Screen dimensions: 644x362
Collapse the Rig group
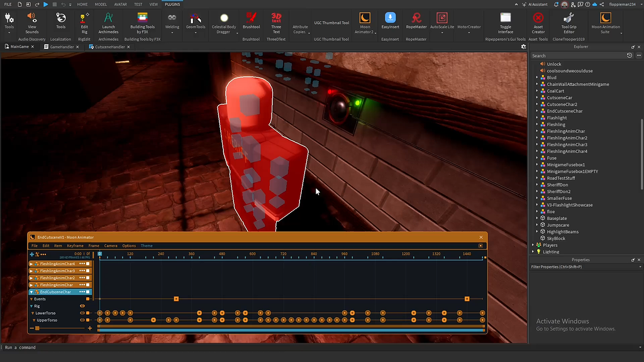pyautogui.click(x=31, y=306)
